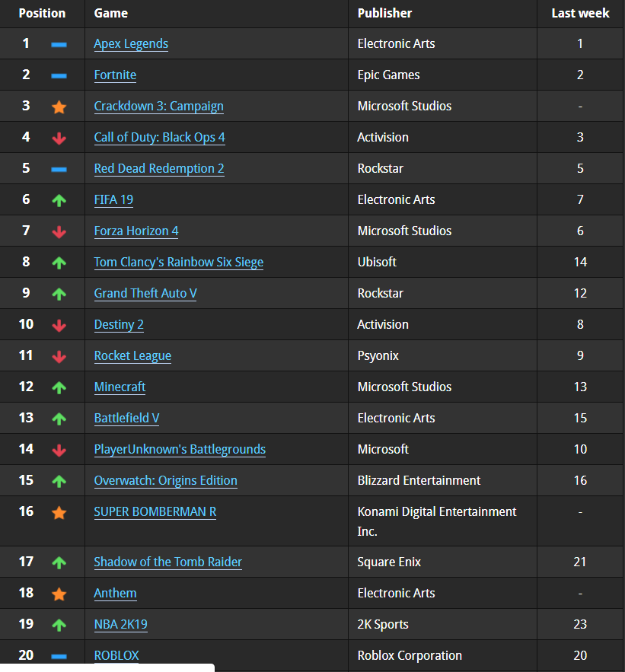The height and width of the screenshot is (672, 625).
Task: Visit the Overwatch: Origins Edition link
Action: [165, 480]
